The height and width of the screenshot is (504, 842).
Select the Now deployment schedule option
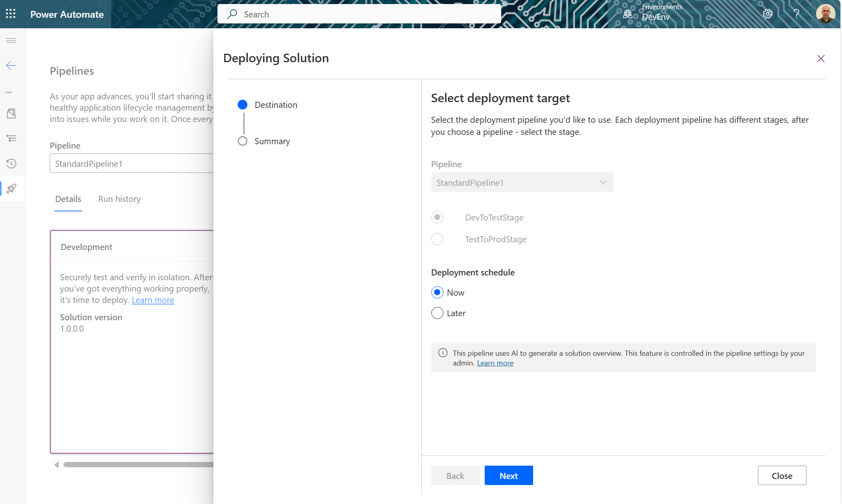[x=437, y=292]
